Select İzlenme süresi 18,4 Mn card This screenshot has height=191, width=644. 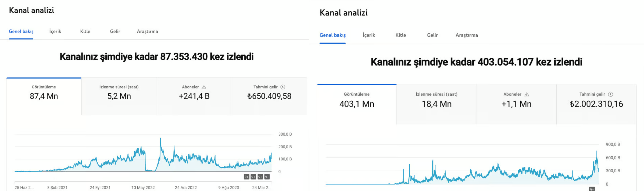[436, 104]
